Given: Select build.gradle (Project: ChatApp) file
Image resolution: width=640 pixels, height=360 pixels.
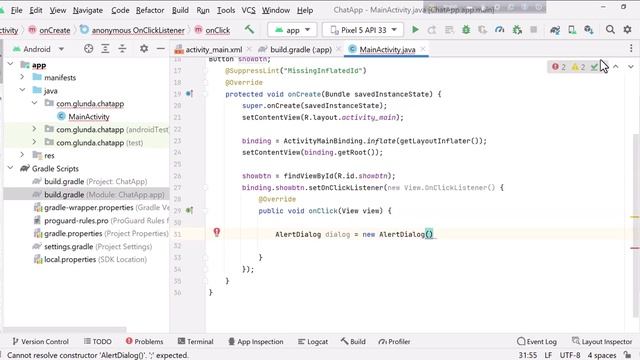Looking at the screenshot, I should pyautogui.click(x=96, y=181).
